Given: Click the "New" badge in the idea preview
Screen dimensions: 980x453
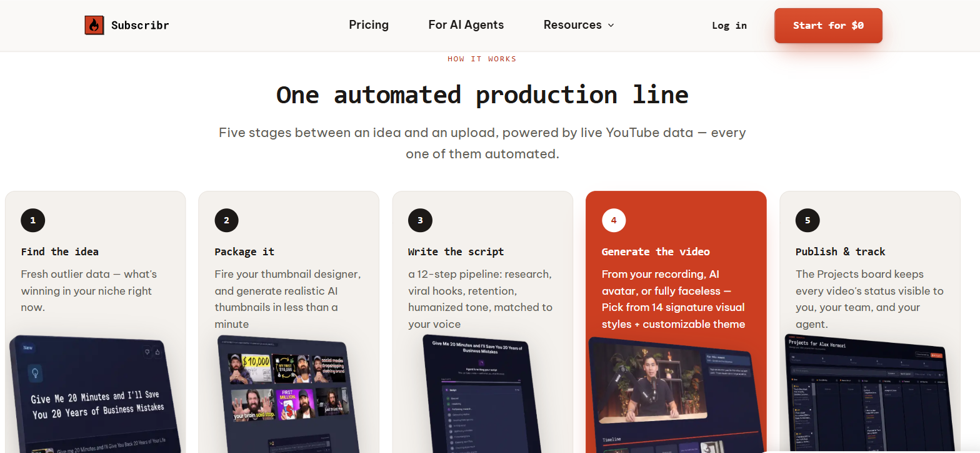Looking at the screenshot, I should 28,347.
